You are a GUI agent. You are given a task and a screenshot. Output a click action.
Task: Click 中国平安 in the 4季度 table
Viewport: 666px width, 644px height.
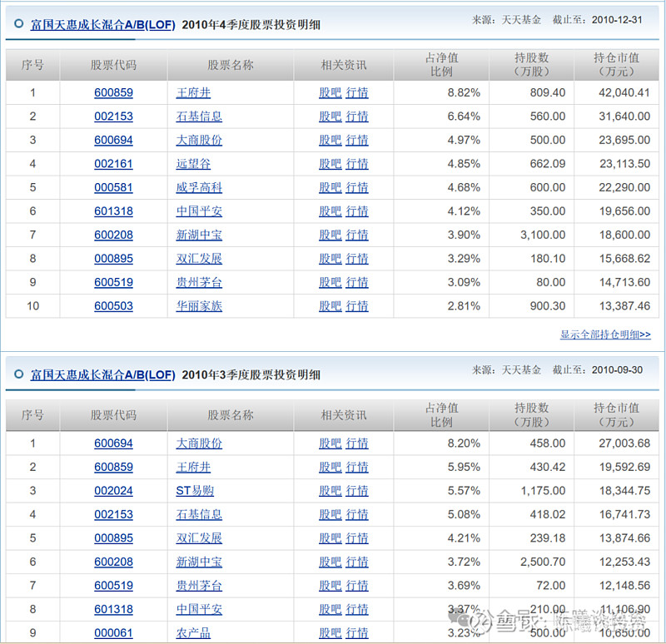pos(199,211)
